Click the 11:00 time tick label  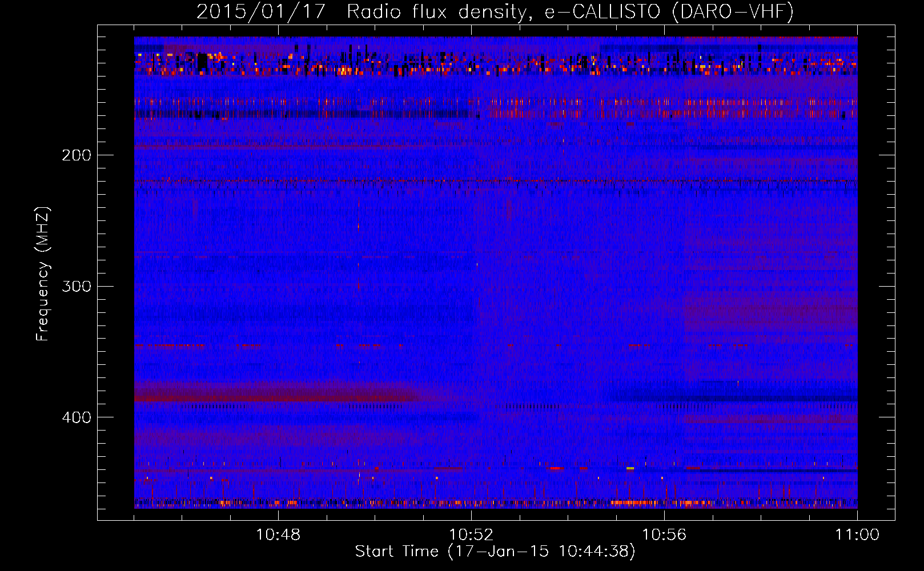coord(857,535)
